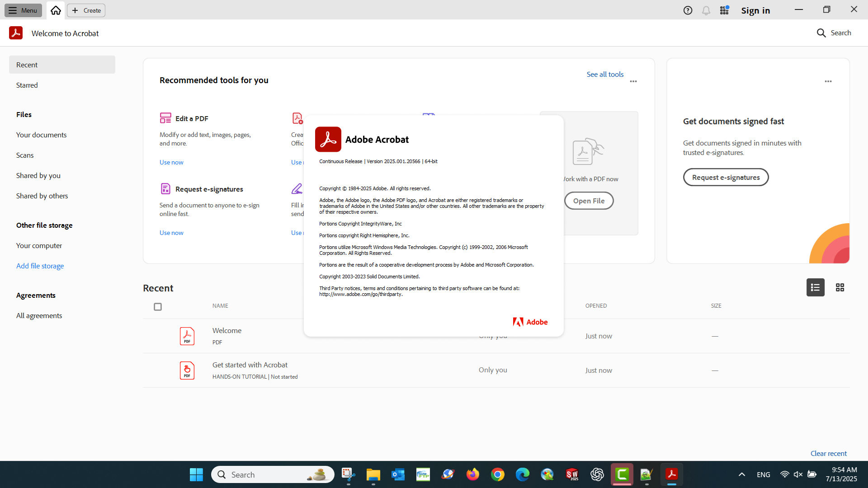Open the Recommended tools overflow menu
This screenshot has width=868, height=488.
633,81
